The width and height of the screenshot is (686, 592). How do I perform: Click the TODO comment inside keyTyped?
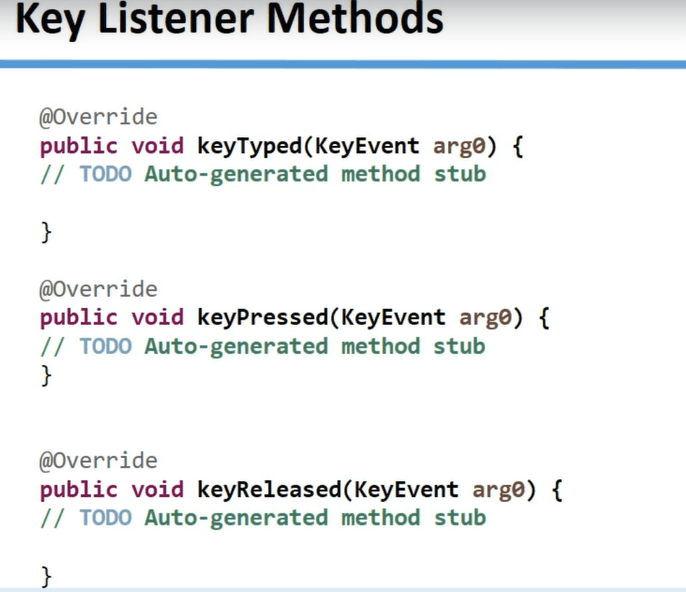tap(263, 175)
